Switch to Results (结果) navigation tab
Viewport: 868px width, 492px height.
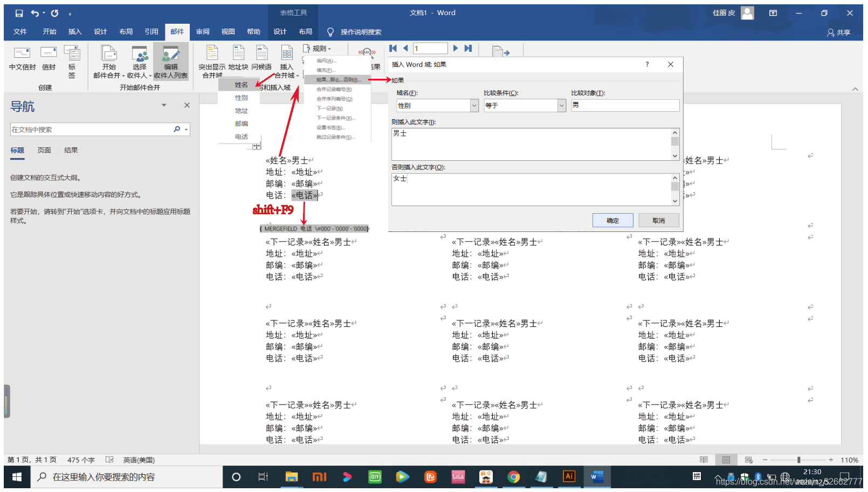tap(71, 151)
